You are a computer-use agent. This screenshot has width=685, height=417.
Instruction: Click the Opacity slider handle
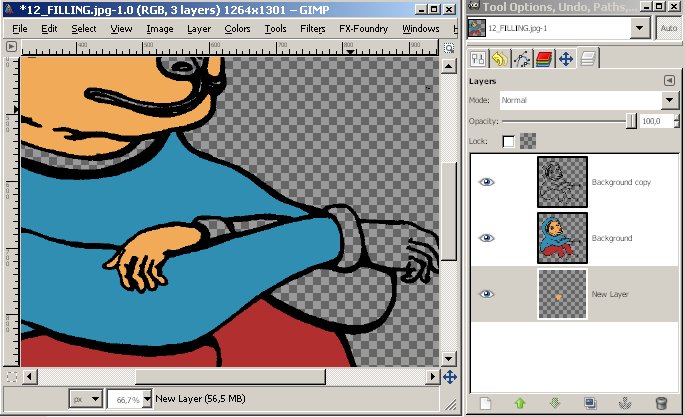[x=631, y=121]
